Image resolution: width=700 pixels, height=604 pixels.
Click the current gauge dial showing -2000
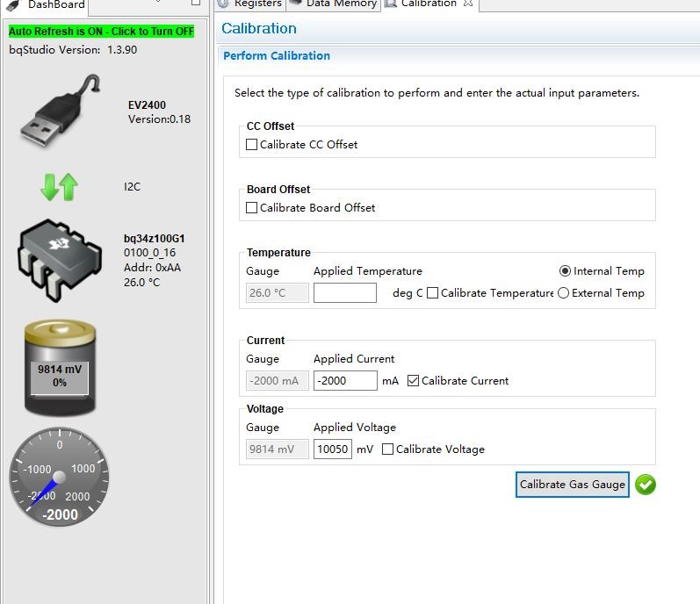click(x=60, y=477)
